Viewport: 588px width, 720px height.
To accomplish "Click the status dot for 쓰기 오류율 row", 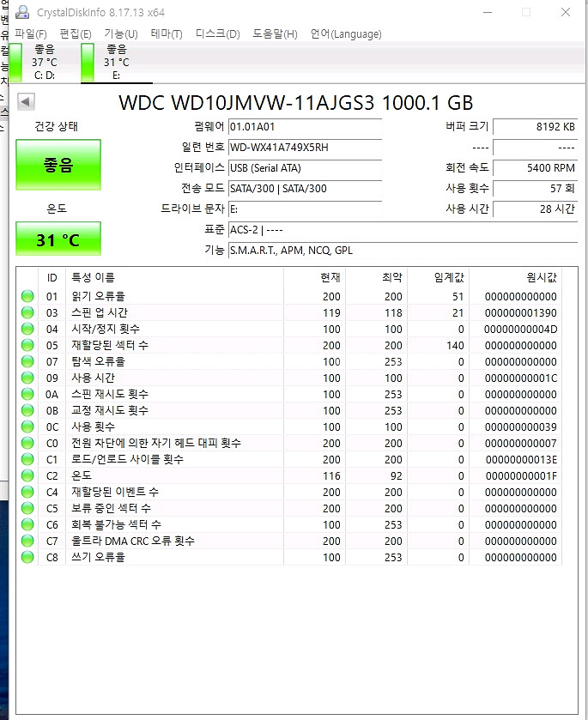I will pos(28,558).
